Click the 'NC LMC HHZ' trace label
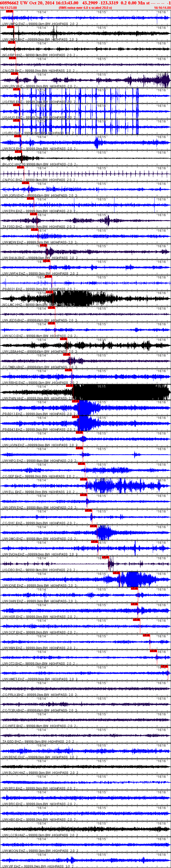The image size is (171, 868). tap(13, 305)
